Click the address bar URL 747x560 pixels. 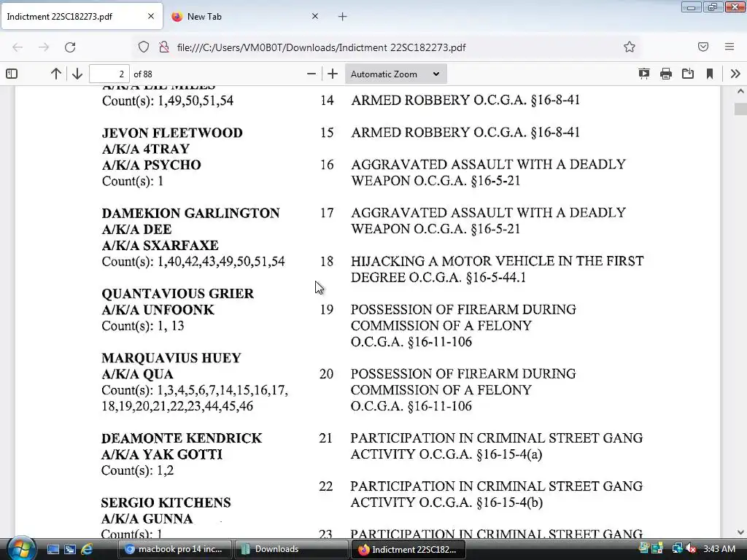pyautogui.click(x=321, y=47)
